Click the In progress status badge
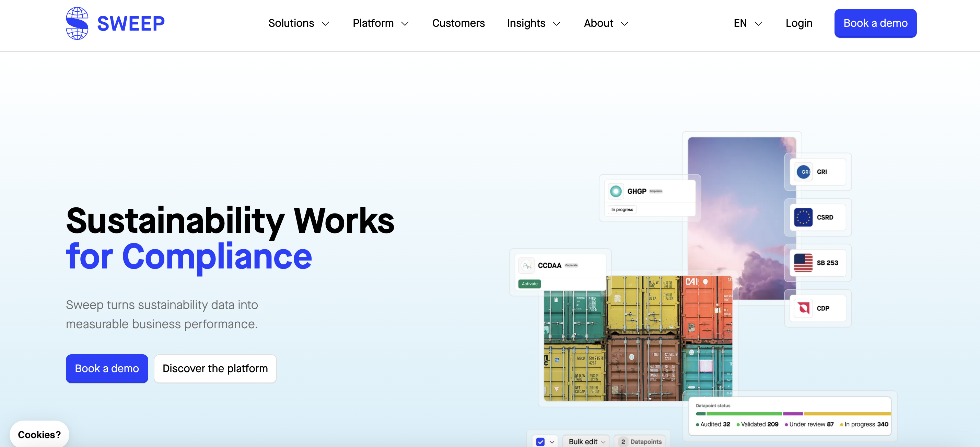 pos(622,209)
